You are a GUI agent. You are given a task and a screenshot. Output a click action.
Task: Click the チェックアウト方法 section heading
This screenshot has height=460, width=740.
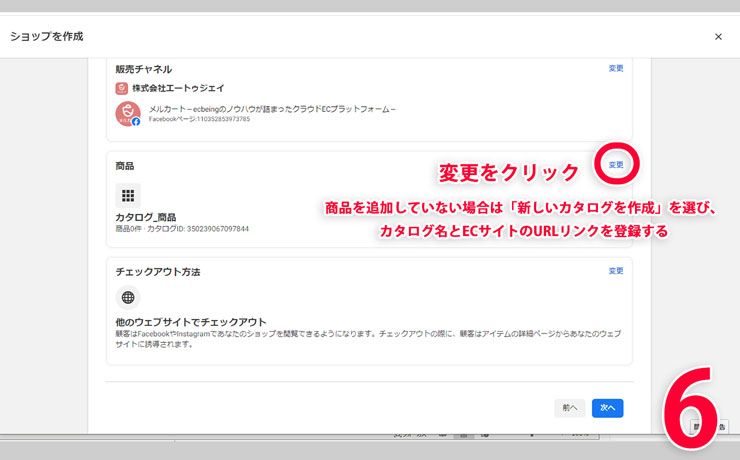(158, 272)
